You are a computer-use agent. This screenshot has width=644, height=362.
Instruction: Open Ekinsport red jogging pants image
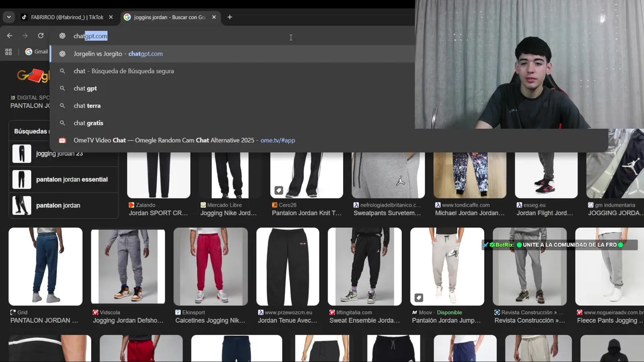click(x=210, y=266)
